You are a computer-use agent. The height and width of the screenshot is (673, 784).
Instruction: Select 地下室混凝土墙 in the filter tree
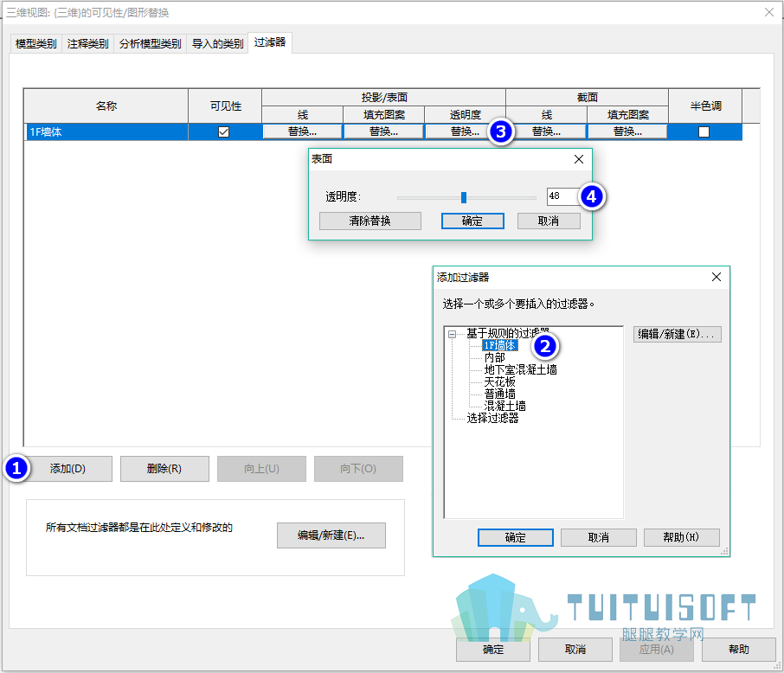(x=520, y=369)
